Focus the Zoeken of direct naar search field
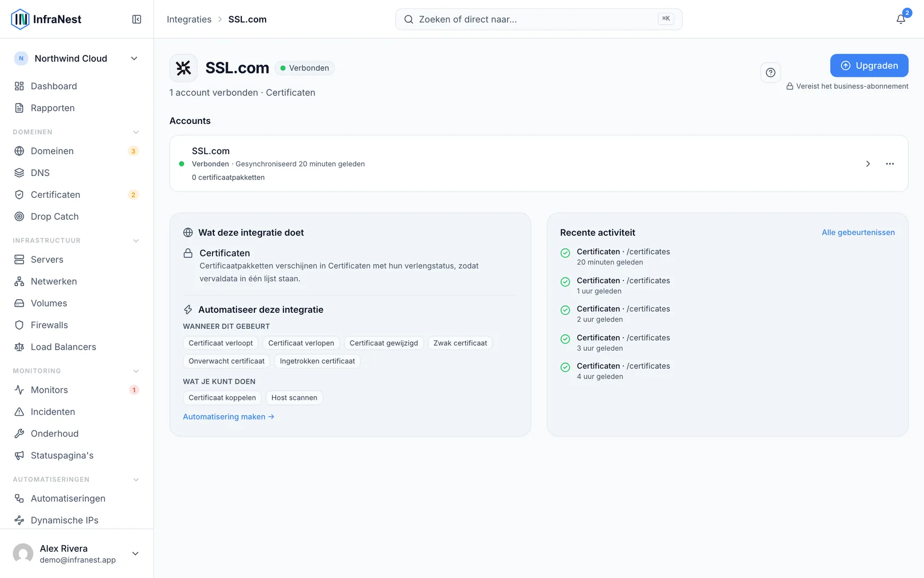The image size is (924, 578). coord(539,19)
